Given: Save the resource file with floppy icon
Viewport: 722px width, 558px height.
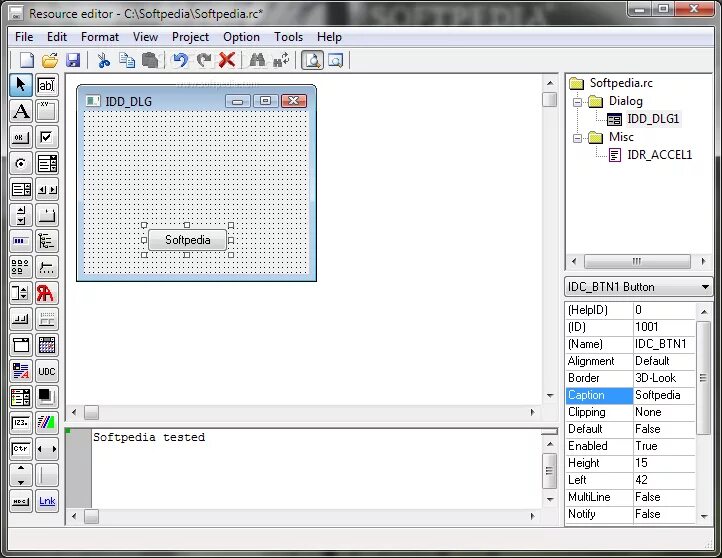Looking at the screenshot, I should (x=73, y=60).
